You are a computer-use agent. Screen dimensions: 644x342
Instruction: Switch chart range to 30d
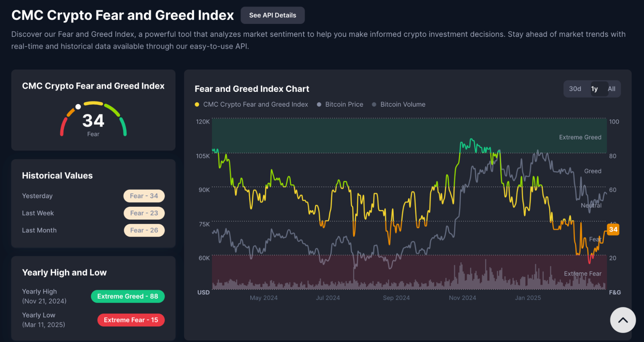[575, 89]
